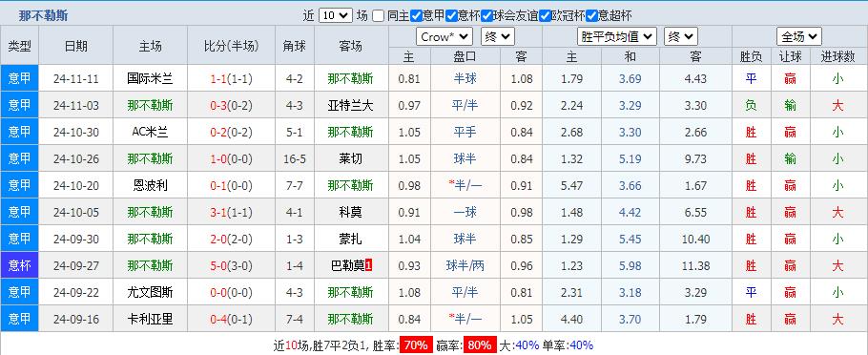Click the 日期 column header
The width and height of the screenshot is (868, 355).
(76, 46)
